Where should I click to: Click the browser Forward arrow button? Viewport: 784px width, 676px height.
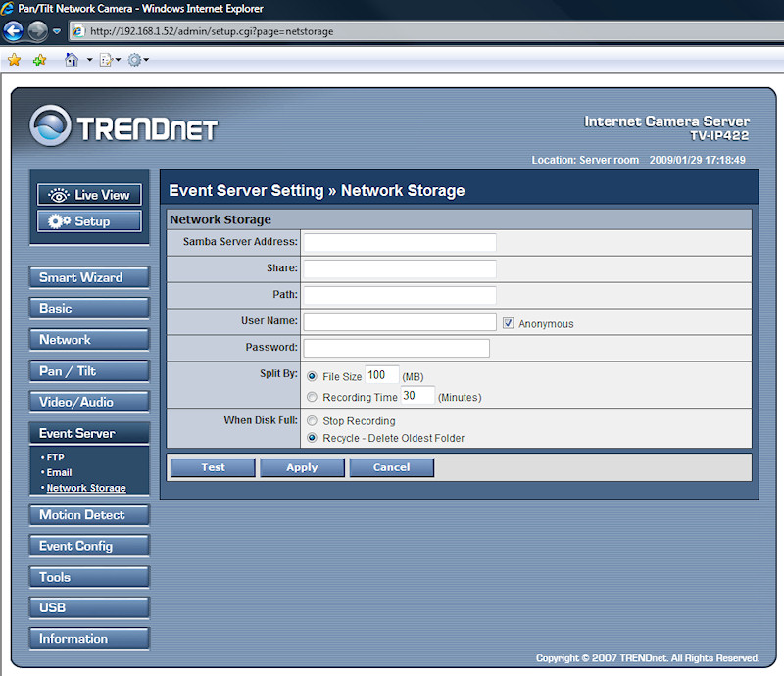pos(37,30)
